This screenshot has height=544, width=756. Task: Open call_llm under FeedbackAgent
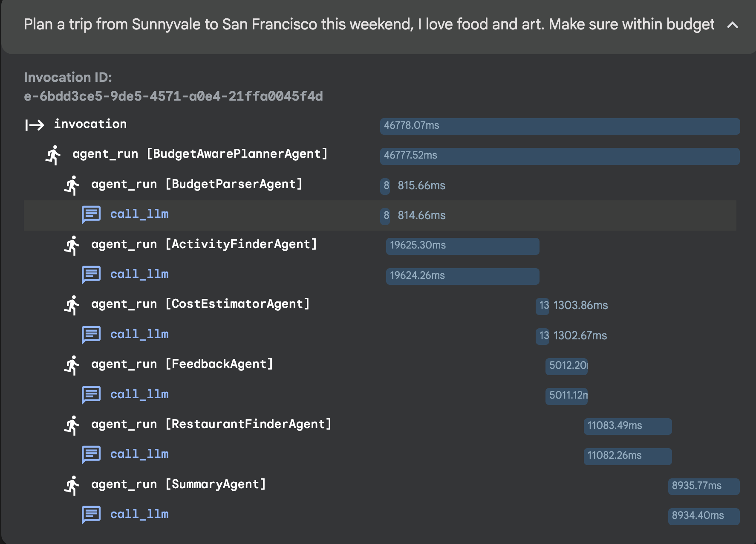(139, 395)
